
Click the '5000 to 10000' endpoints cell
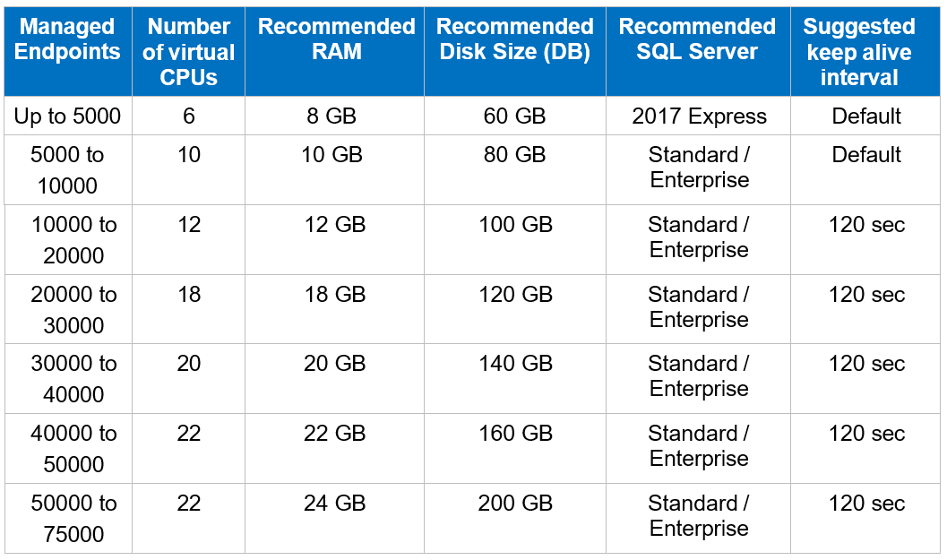[67, 169]
